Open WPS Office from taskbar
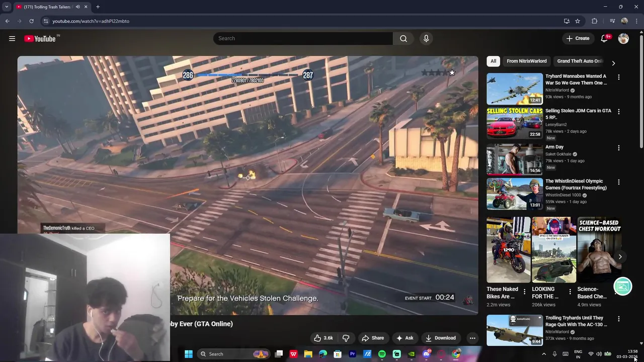The width and height of the screenshot is (644, 362). tap(293, 354)
